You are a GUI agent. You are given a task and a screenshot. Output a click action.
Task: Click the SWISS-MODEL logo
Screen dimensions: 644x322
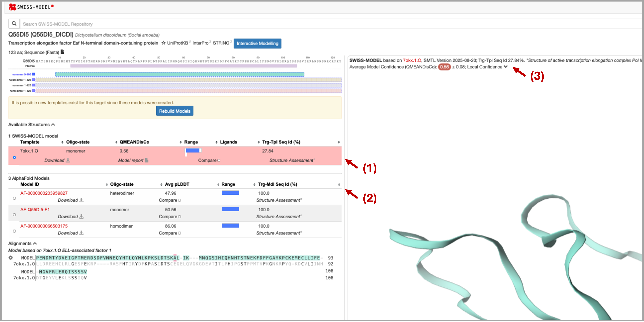(31, 7)
